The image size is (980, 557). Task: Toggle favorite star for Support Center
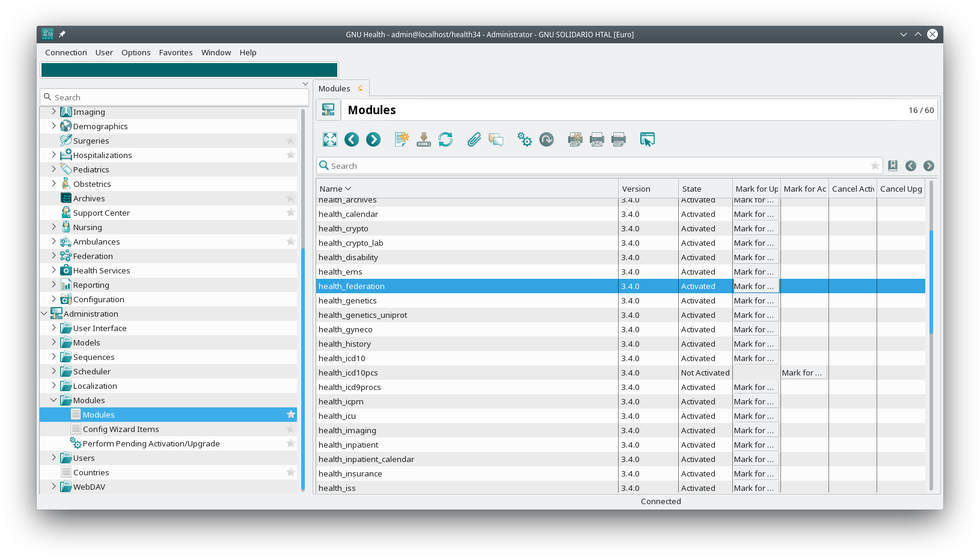291,213
